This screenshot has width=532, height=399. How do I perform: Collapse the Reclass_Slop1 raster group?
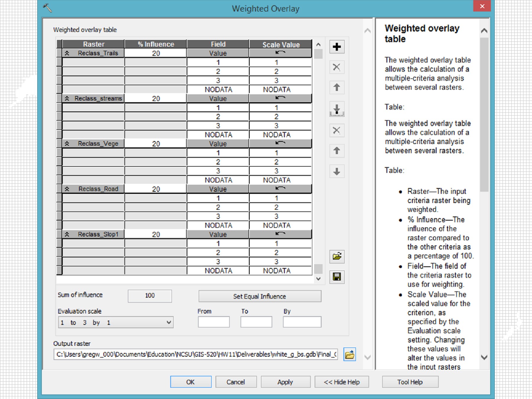67,234
